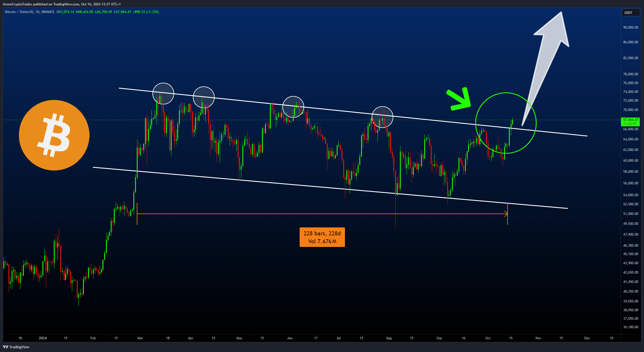This screenshot has width=644, height=352.
Task: Click the Jul label on the time axis
Action: click(338, 338)
